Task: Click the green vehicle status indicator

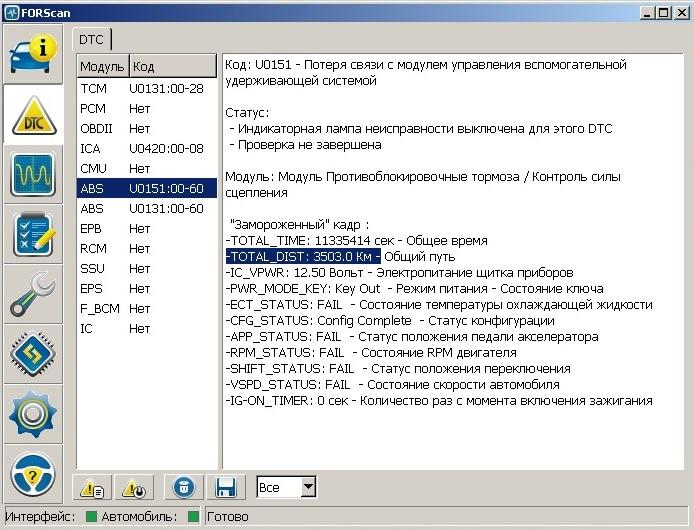Action: click(x=193, y=516)
